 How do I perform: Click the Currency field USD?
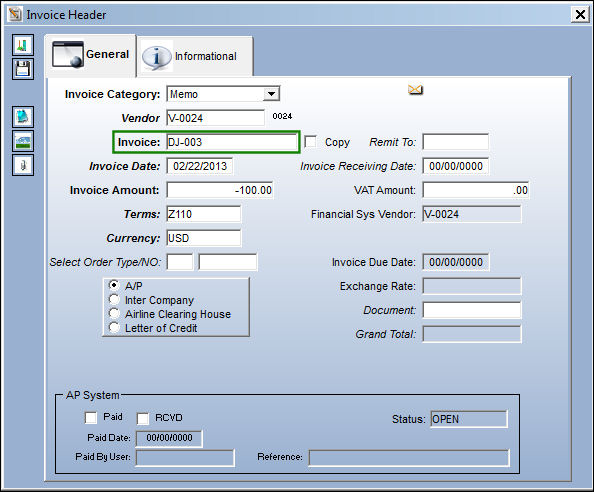[203, 238]
